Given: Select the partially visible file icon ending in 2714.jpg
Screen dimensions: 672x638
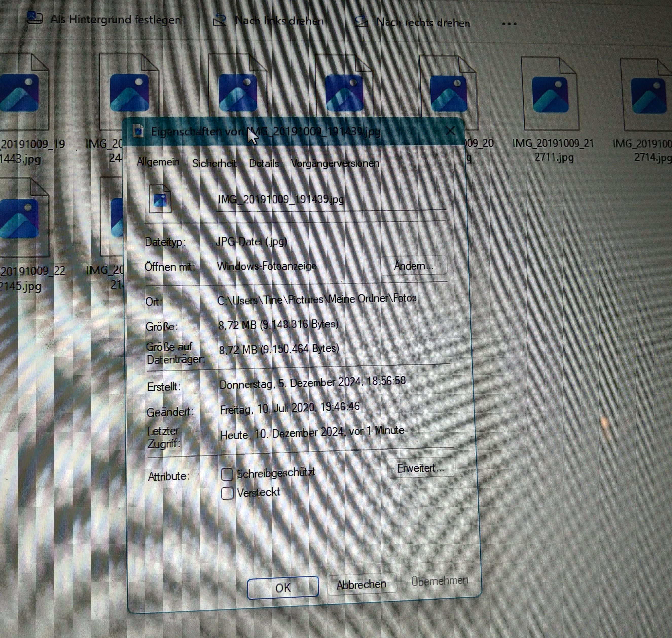Looking at the screenshot, I should point(648,96).
